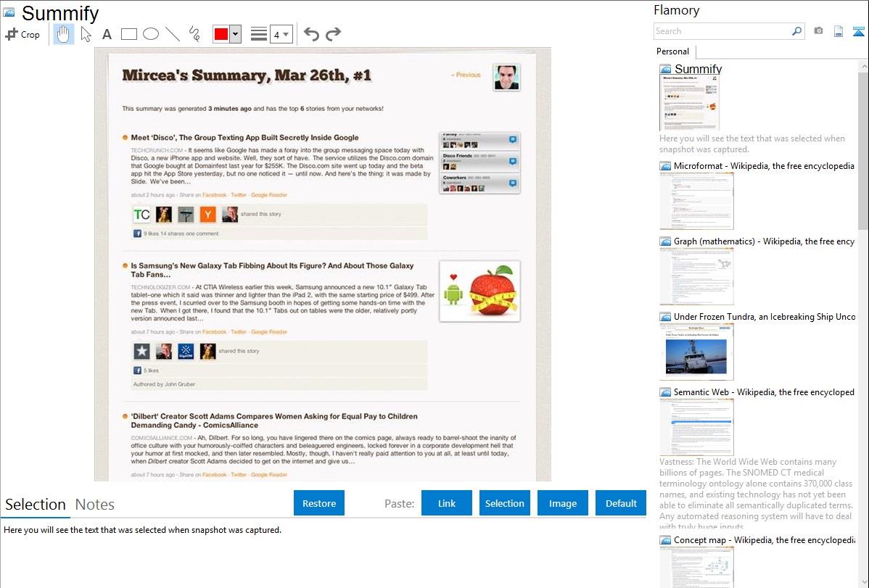Click the TC TechCrunch sharer avatar
Image resolution: width=869 pixels, height=588 pixels.
pyautogui.click(x=141, y=215)
